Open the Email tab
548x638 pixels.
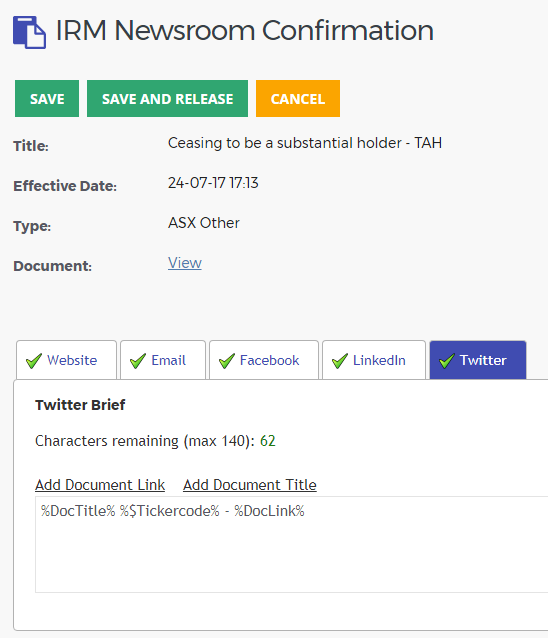coord(163,360)
